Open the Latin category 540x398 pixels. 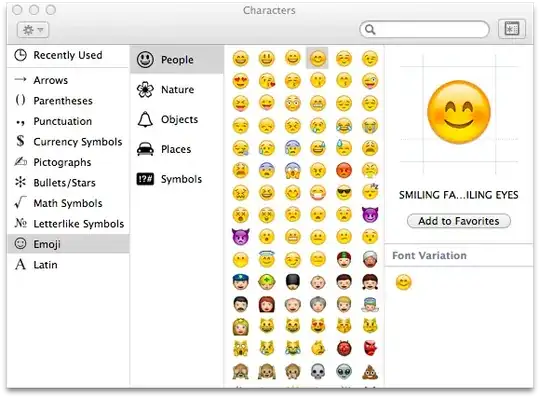tap(68, 265)
